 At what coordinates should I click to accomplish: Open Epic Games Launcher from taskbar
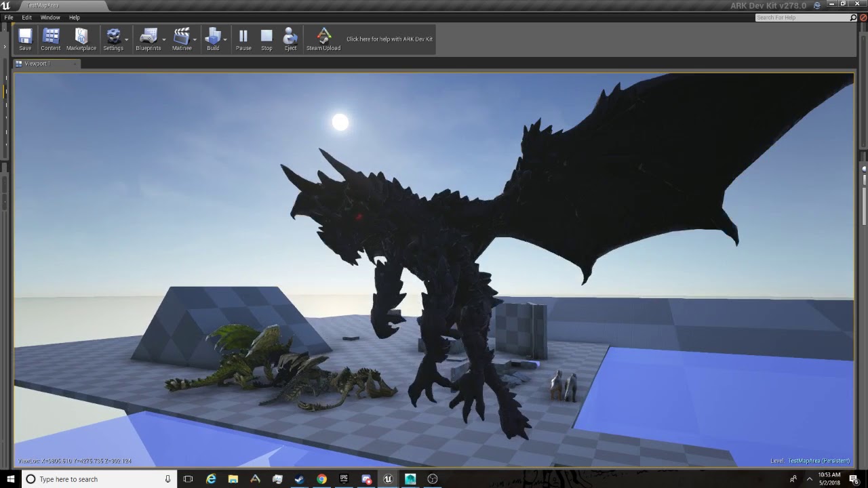[344, 479]
